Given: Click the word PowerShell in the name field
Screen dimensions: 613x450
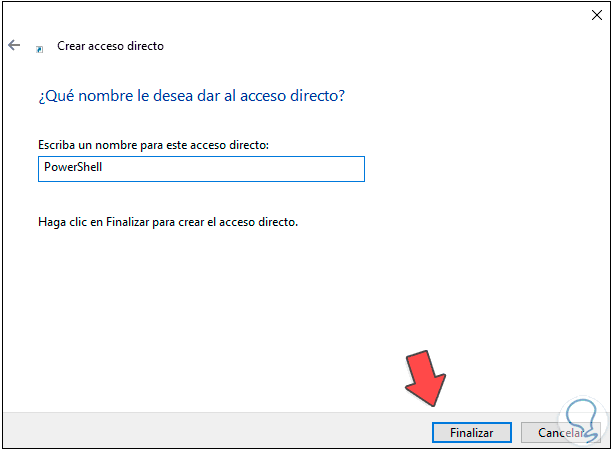Looking at the screenshot, I should coord(73,168).
